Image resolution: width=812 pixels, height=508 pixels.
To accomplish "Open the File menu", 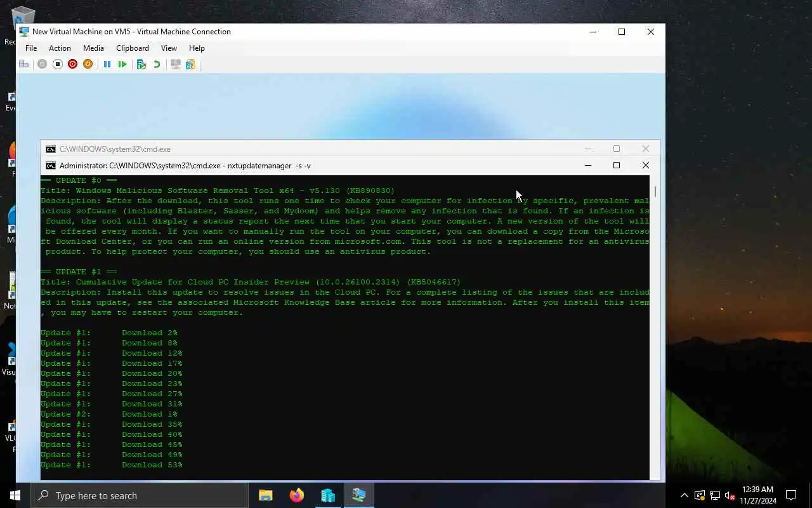I will point(31,48).
